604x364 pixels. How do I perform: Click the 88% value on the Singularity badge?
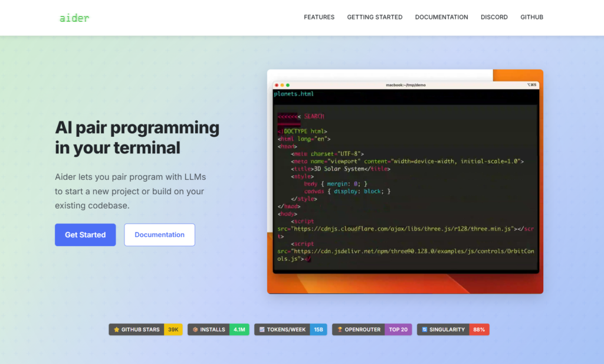pos(480,329)
